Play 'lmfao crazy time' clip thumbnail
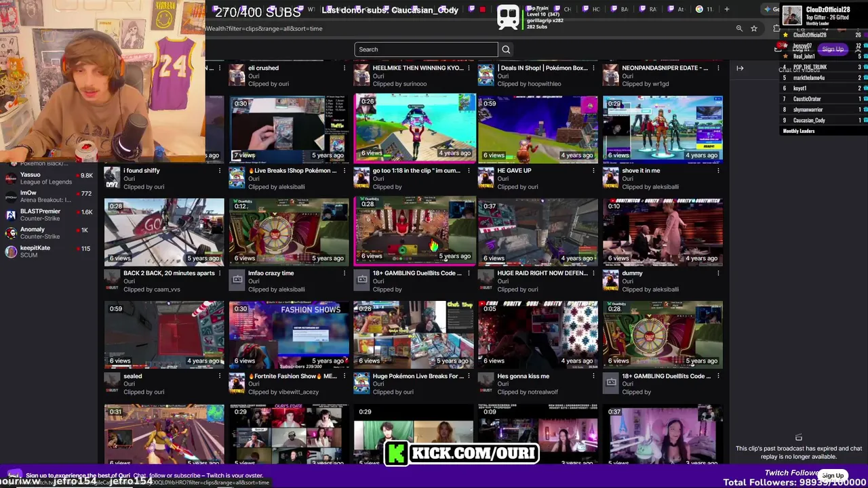The width and height of the screenshot is (868, 488). click(289, 231)
